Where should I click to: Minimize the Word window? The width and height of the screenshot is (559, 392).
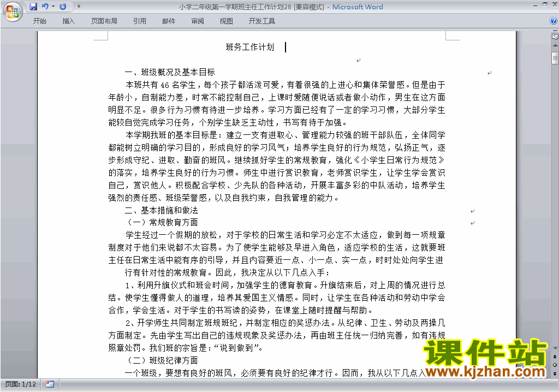[535, 5]
